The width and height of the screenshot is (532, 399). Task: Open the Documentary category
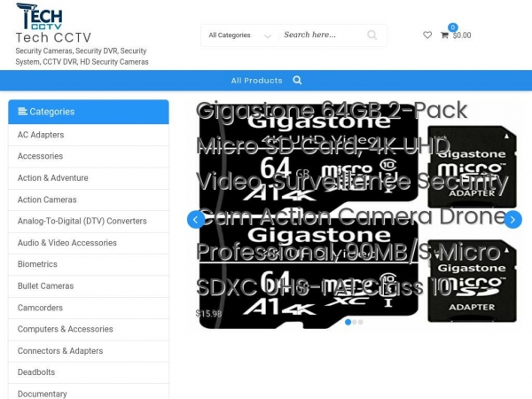[89, 392]
